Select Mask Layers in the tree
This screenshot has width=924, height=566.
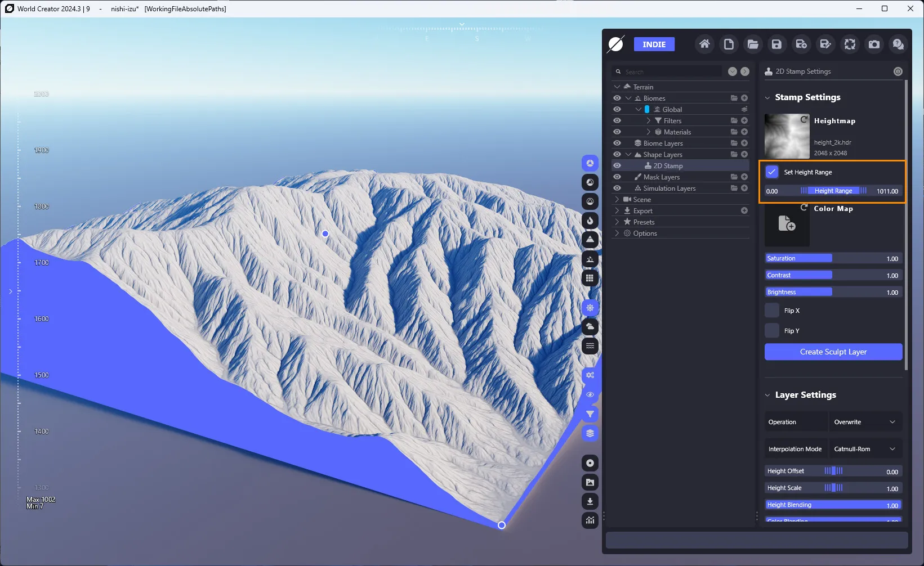click(662, 177)
